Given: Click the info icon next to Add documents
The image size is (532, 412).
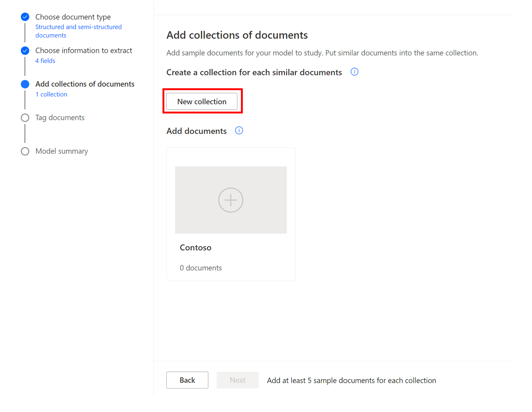Looking at the screenshot, I should click(x=239, y=130).
